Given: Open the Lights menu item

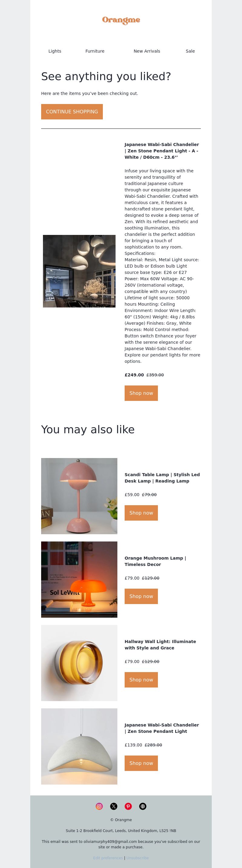Looking at the screenshot, I should point(55,51).
